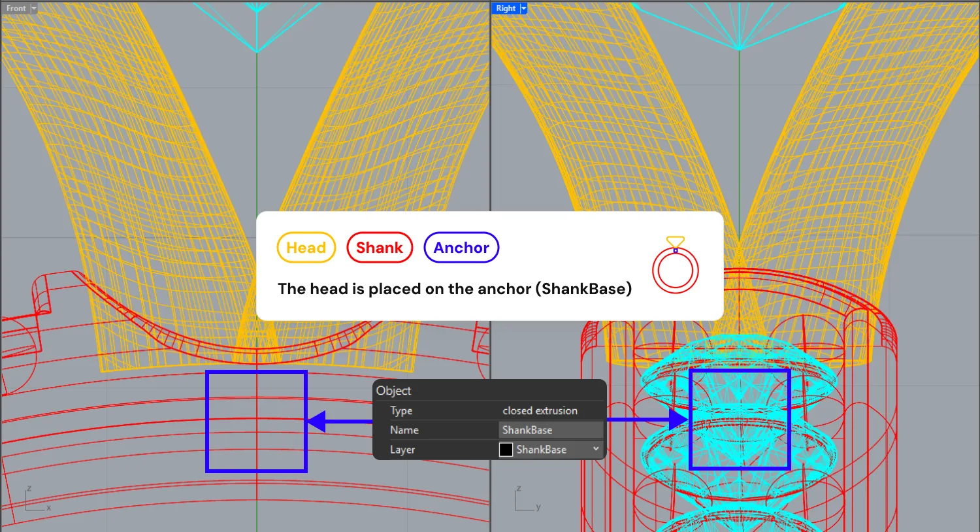980x532 pixels.
Task: Click the blue square in Right viewport
Action: (x=740, y=419)
